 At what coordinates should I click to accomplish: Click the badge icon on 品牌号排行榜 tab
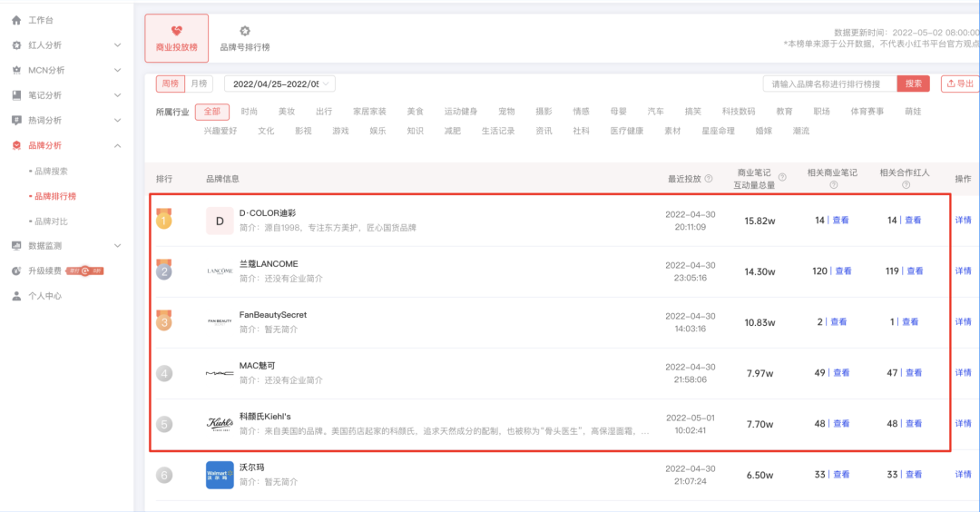click(245, 31)
